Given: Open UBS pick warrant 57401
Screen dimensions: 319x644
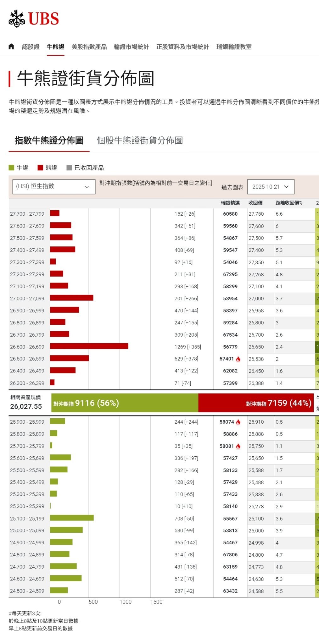Looking at the screenshot, I should click(x=227, y=359).
